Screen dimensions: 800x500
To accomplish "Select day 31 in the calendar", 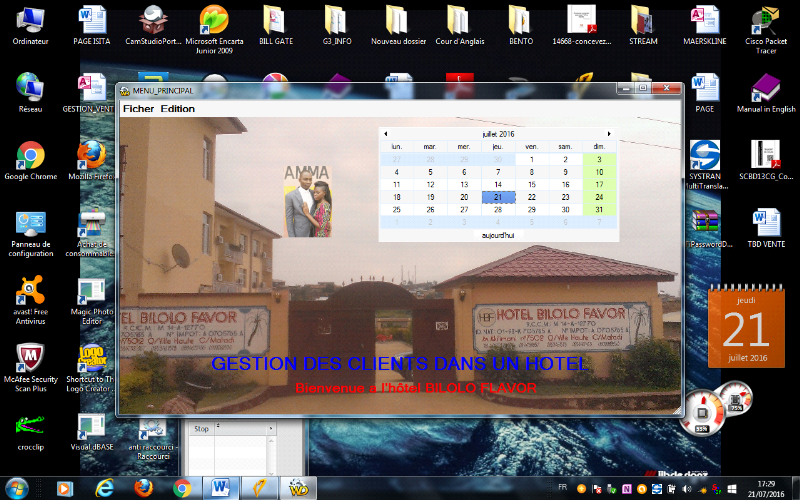I will tap(599, 209).
